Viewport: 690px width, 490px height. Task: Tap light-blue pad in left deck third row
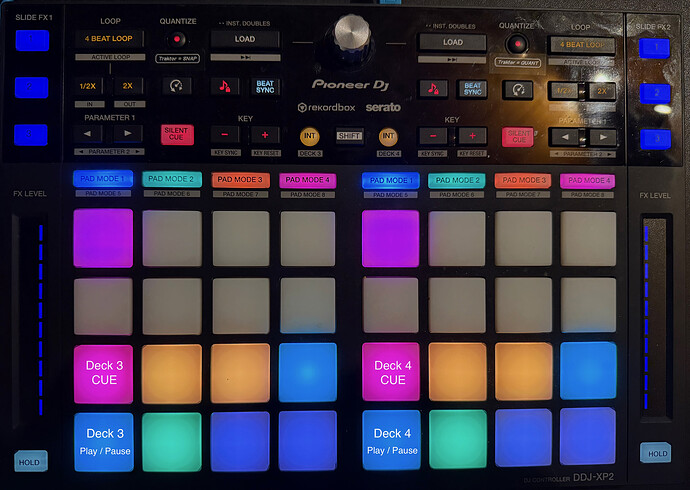(x=308, y=373)
